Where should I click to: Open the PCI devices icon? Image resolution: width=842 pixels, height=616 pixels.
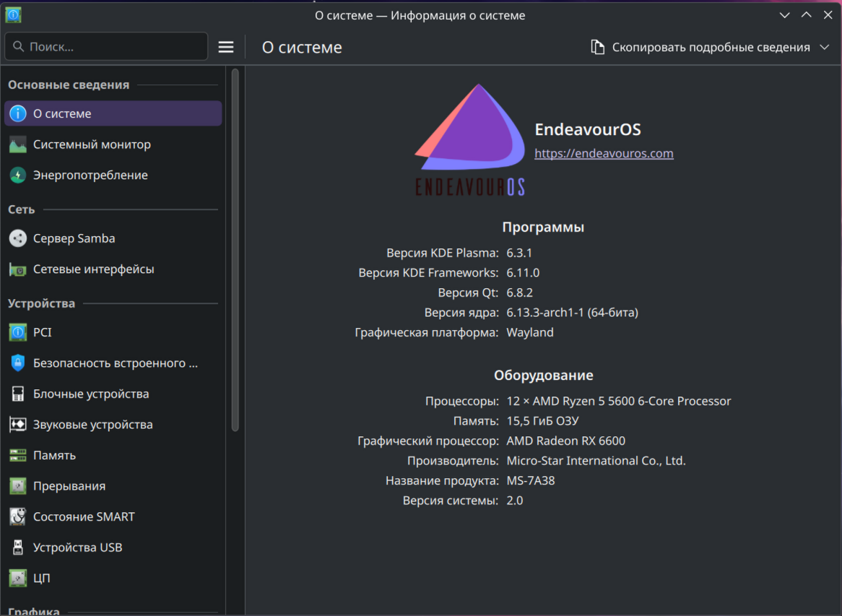(x=18, y=332)
